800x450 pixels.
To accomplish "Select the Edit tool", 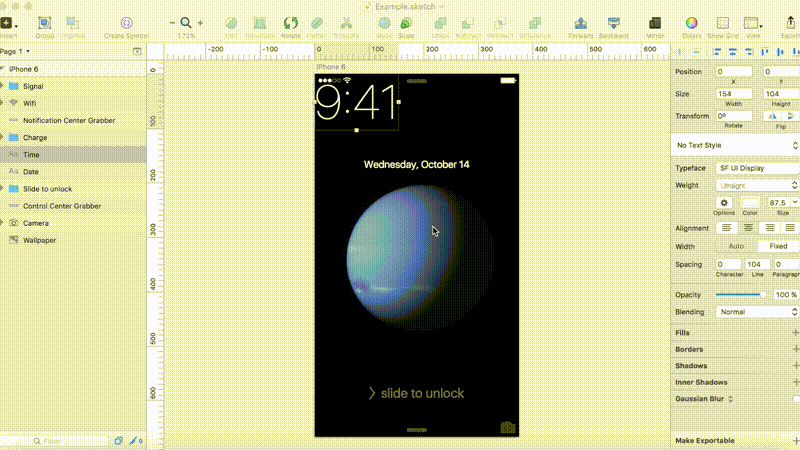I will (x=231, y=23).
